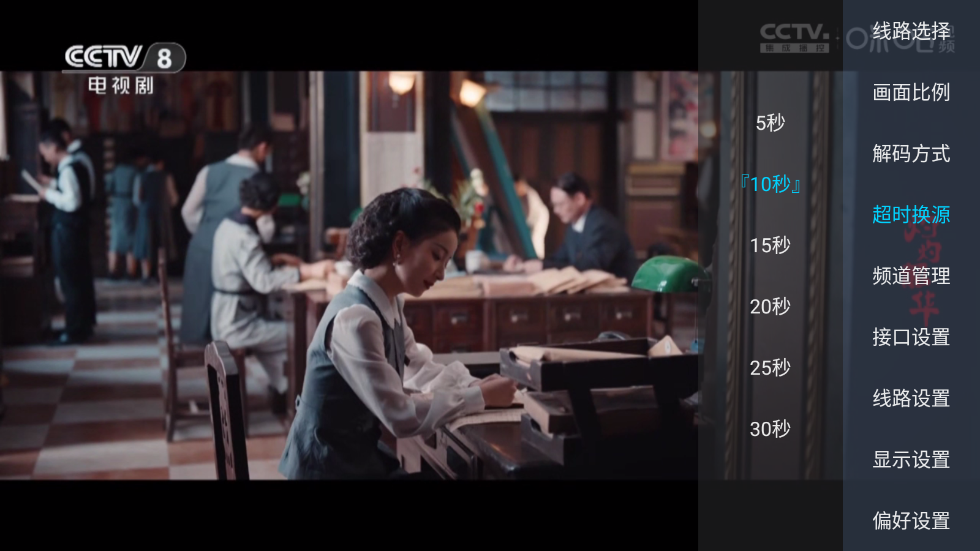Choose 15秒 as the source timeout
The width and height of the screenshot is (980, 551).
click(771, 245)
